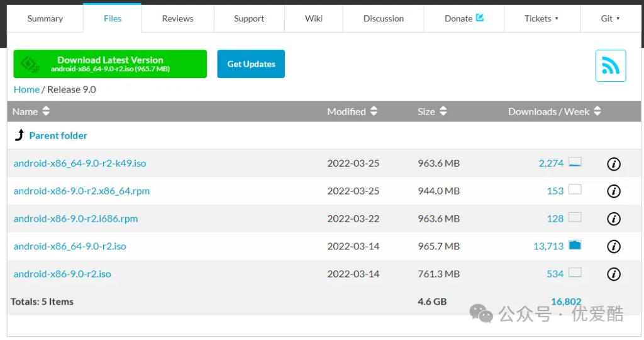Image resolution: width=644 pixels, height=340 pixels.
Task: Switch to the Reviews tab
Action: point(177,19)
